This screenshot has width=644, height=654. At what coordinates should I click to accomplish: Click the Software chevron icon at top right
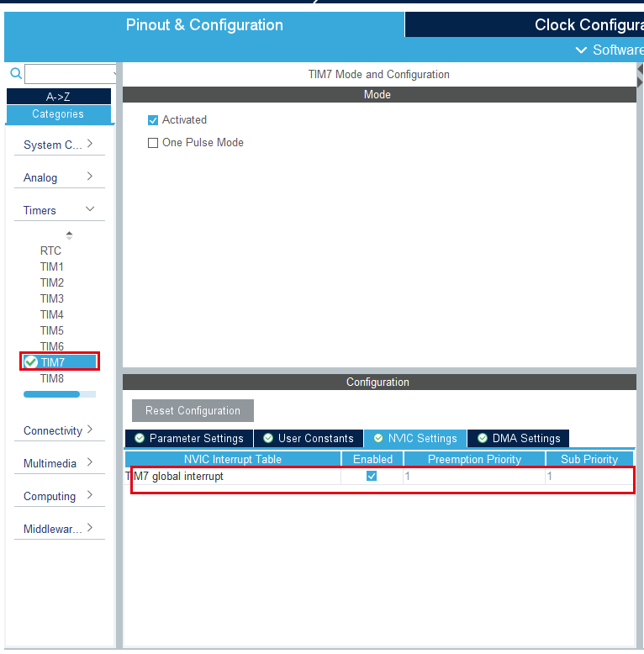(581, 50)
